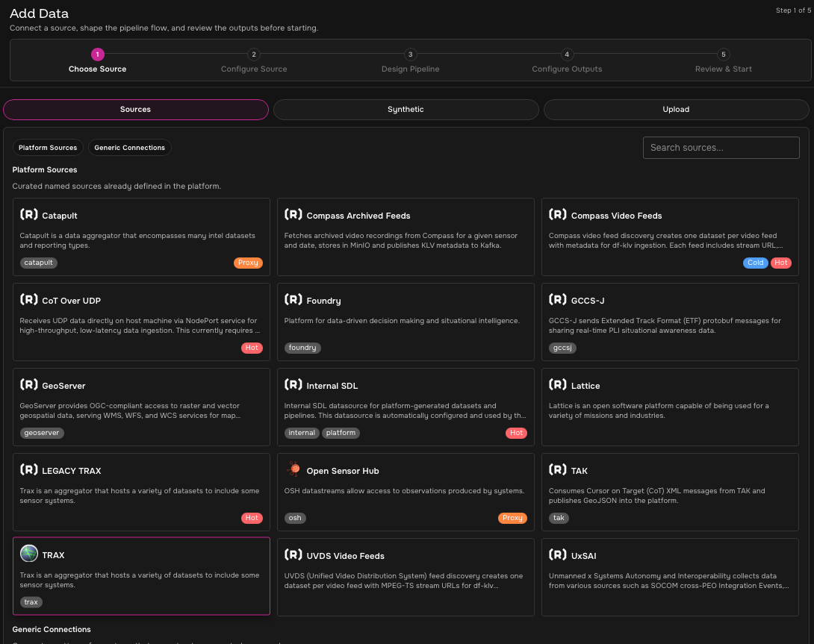Click the Compass Video Feeds logo icon

pyautogui.click(x=558, y=214)
